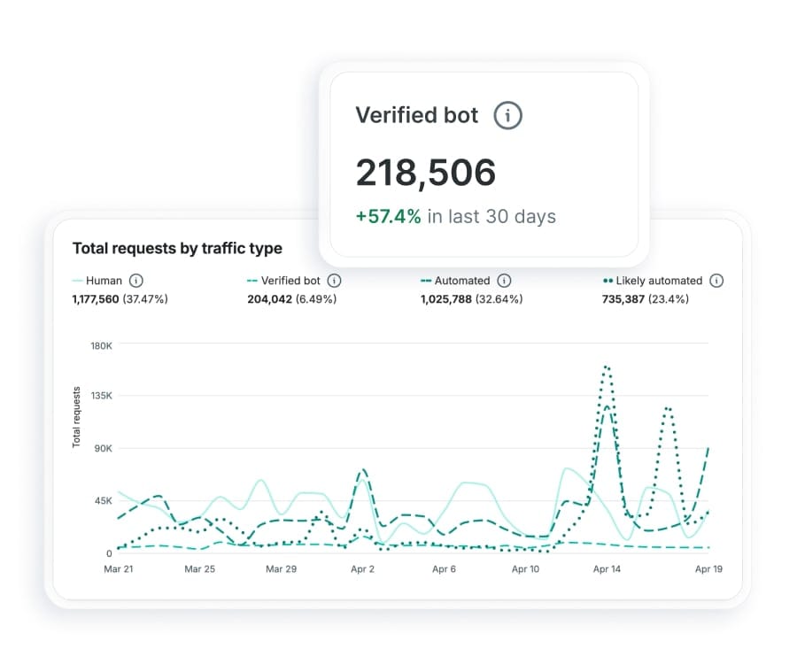Click the Apr 14 x-axis label
Screen dimensions: 797x672
coord(607,569)
